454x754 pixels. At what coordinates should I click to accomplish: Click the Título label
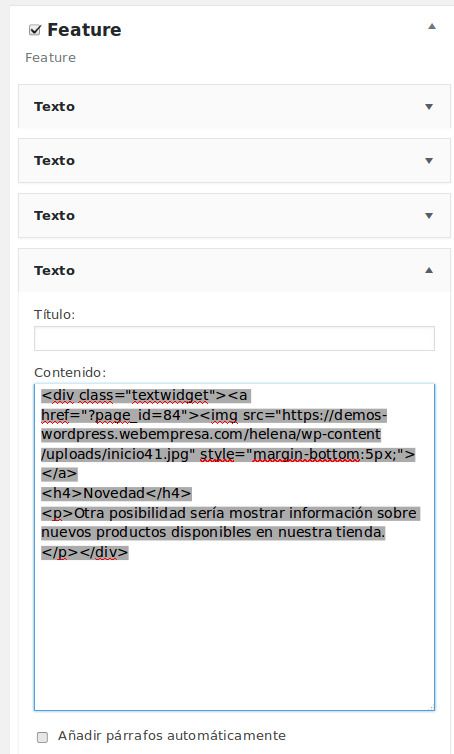[x=54, y=314]
